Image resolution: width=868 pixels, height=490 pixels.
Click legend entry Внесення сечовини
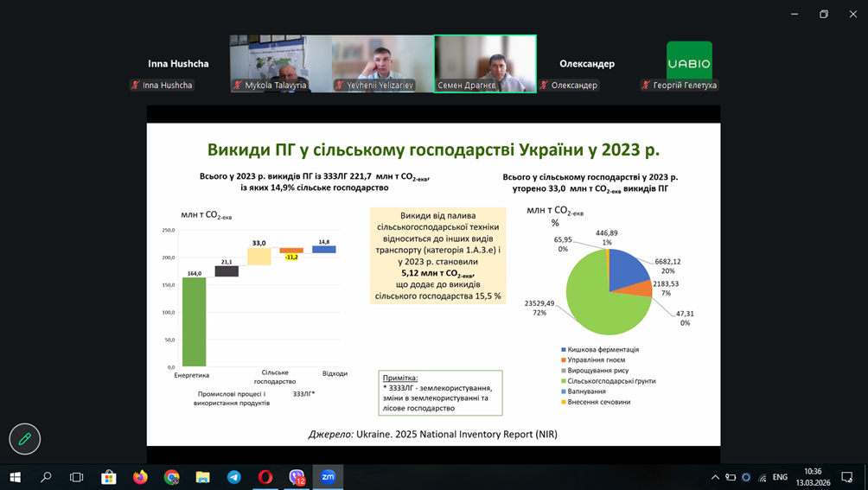coord(596,402)
